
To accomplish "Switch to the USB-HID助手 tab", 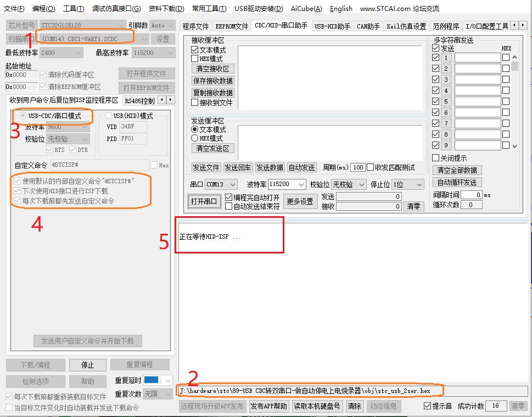I will (x=332, y=26).
